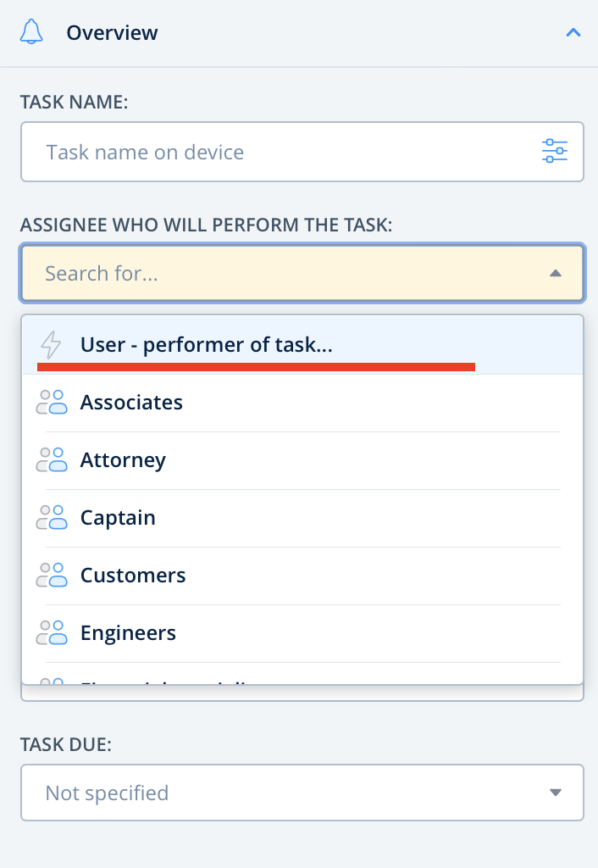Viewport: 598px width, 868px height.
Task: Click the group icon beside Associates
Action: [52, 403]
